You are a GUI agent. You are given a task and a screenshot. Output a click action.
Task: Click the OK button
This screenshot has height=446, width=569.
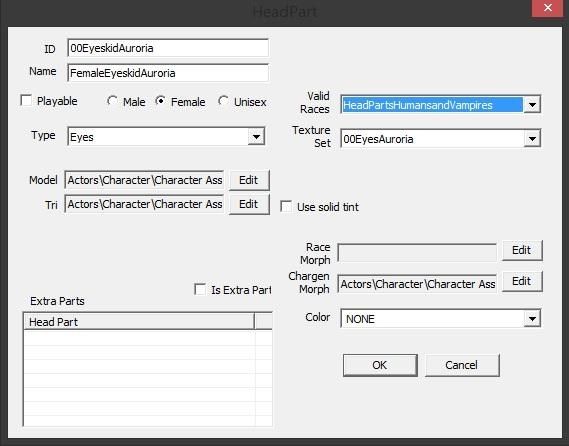pos(380,365)
